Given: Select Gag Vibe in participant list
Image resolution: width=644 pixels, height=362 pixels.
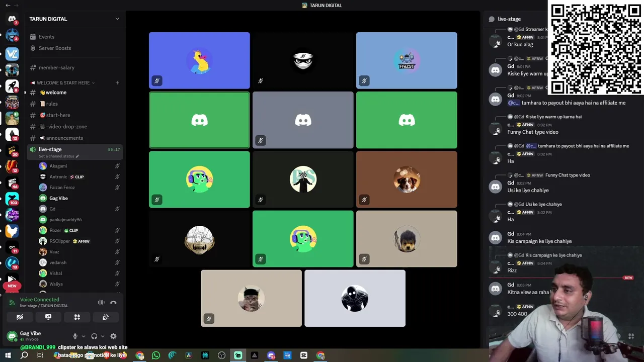Looking at the screenshot, I should coord(79,198).
